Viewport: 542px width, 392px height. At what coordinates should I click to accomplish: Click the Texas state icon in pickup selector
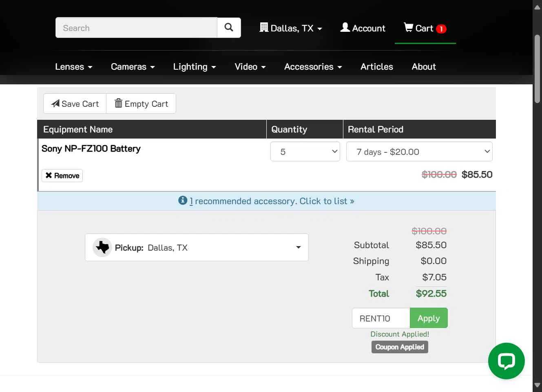point(102,247)
